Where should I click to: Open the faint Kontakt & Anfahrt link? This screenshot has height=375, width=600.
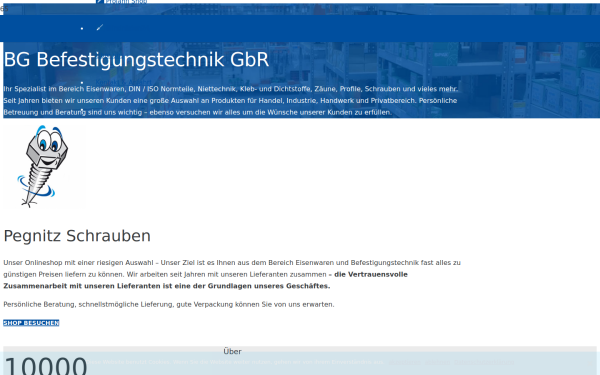click(x=124, y=82)
